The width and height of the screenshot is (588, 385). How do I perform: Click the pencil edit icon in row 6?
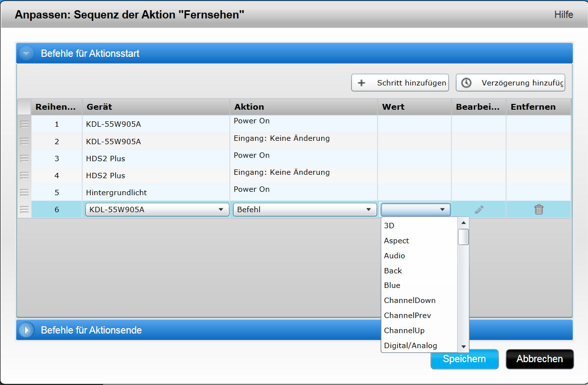479,210
